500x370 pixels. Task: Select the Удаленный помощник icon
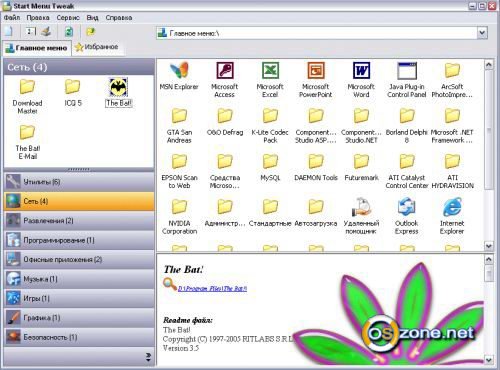pyautogui.click(x=361, y=207)
